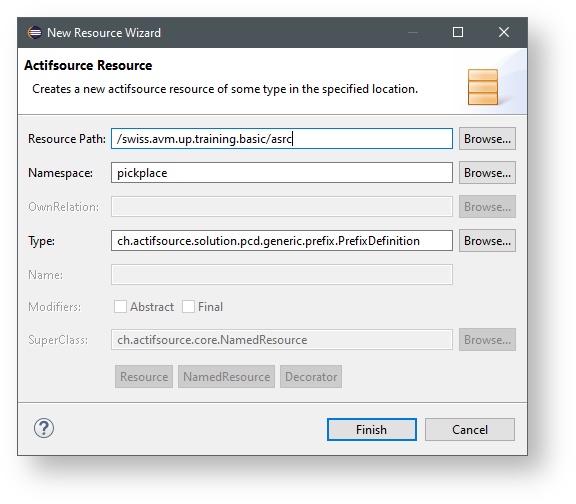Maximize the New Resource Wizard window
This screenshot has width=576, height=504.
point(458,32)
